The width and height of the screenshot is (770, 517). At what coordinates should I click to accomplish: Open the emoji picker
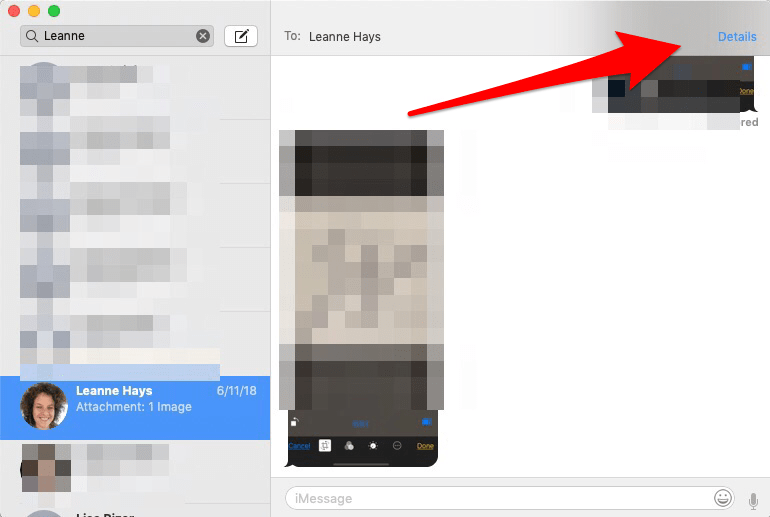[x=722, y=498]
